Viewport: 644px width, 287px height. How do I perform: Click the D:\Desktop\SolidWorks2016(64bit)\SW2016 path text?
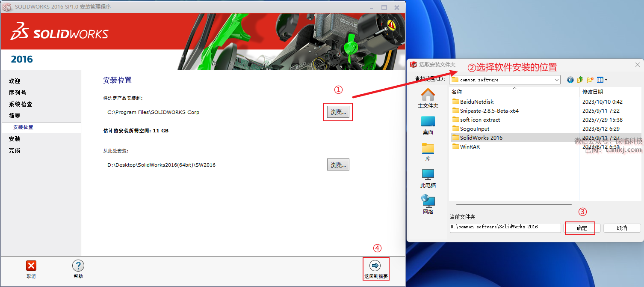pos(162,164)
